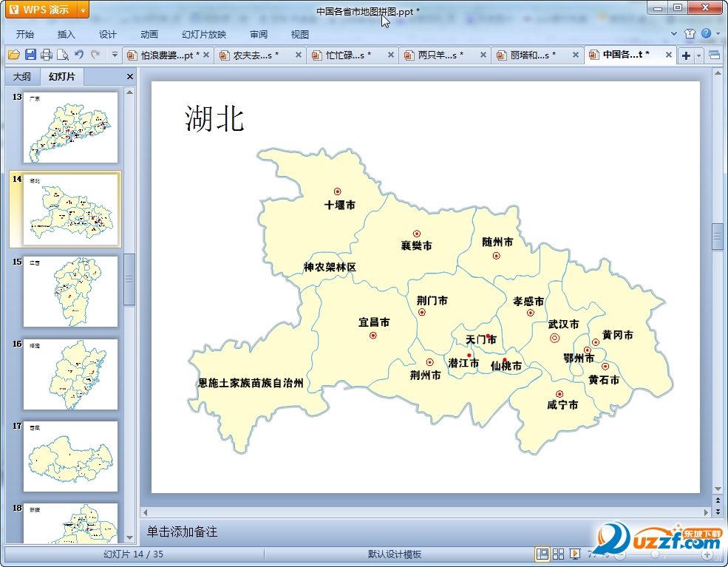Save the presentation with the floppy disk icon

coord(30,55)
